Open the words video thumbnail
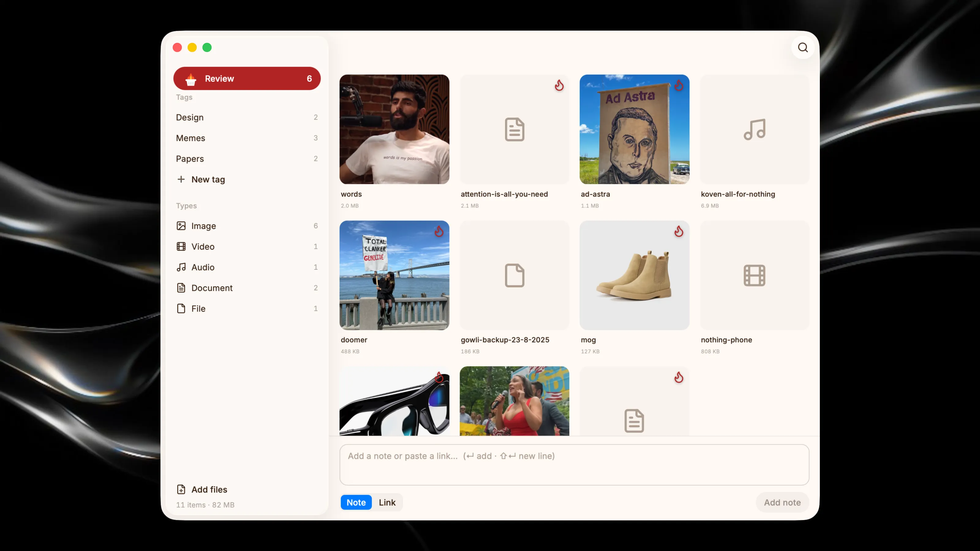The height and width of the screenshot is (551, 980). tap(394, 129)
